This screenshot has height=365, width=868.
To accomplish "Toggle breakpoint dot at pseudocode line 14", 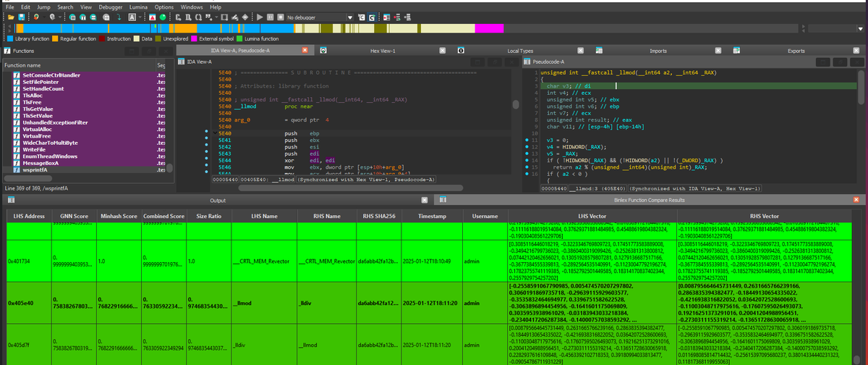I will (527, 160).
